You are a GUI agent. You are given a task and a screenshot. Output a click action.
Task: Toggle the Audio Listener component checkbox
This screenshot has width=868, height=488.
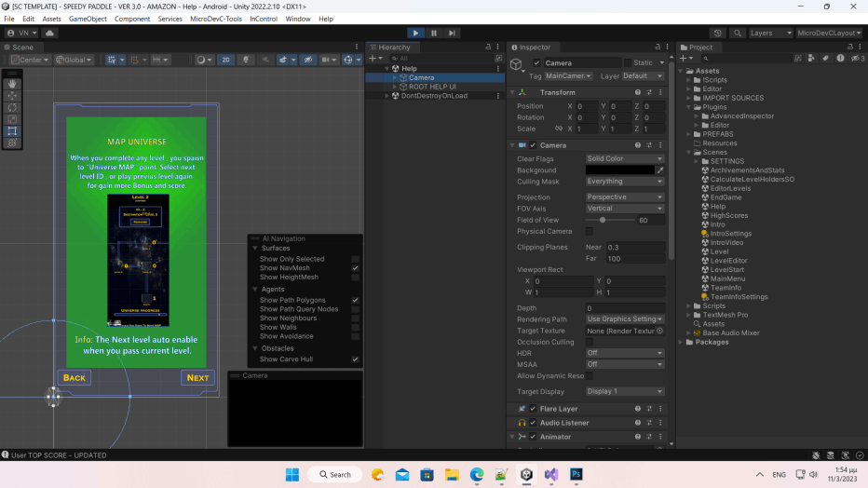[x=533, y=423]
